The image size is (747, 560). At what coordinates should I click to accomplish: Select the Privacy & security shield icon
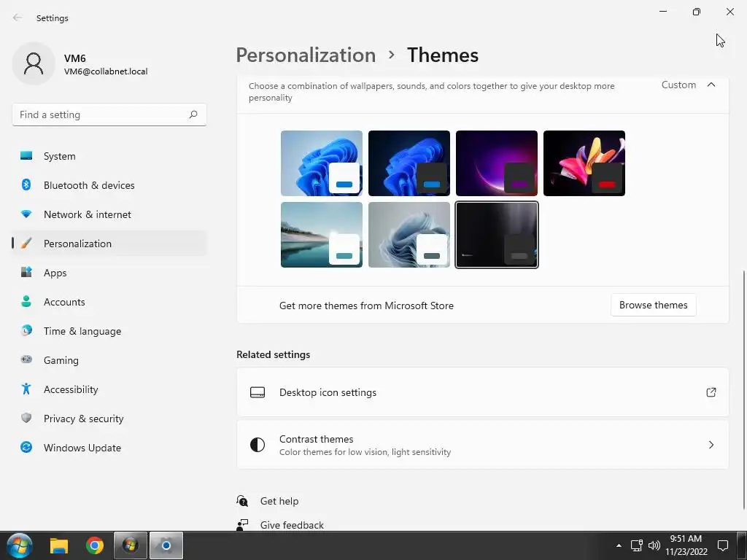pos(26,418)
